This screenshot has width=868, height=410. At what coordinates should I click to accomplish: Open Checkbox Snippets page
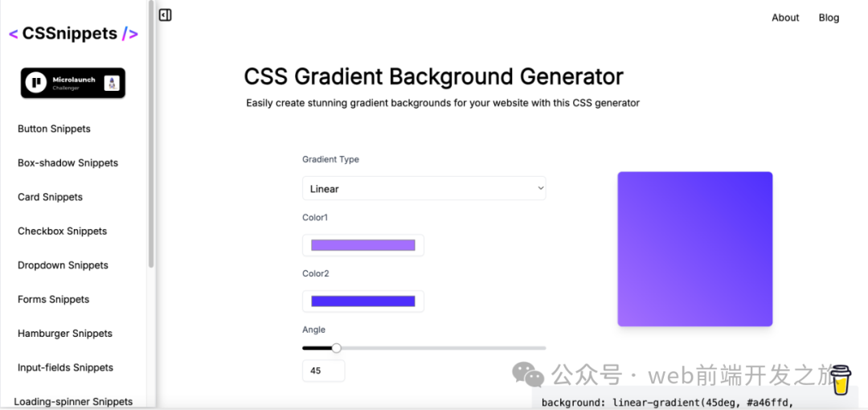pyautogui.click(x=62, y=232)
